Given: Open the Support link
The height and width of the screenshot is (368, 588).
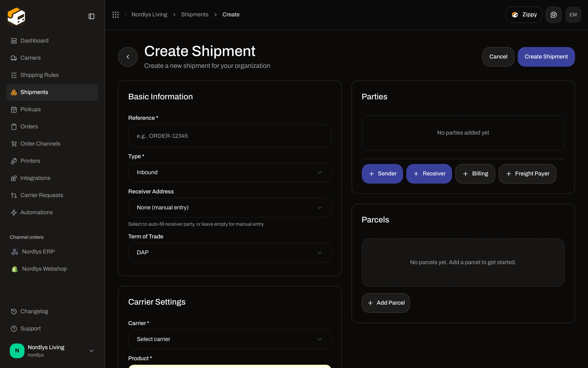Looking at the screenshot, I should (x=52, y=329).
